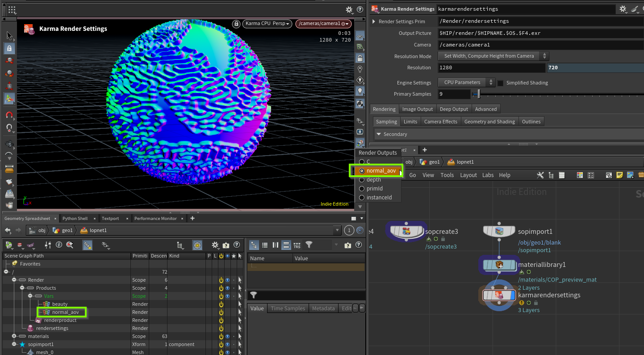The height and width of the screenshot is (355, 644).
Task: Open the gear menu in Karma Render Settings header
Action: pos(623,9)
